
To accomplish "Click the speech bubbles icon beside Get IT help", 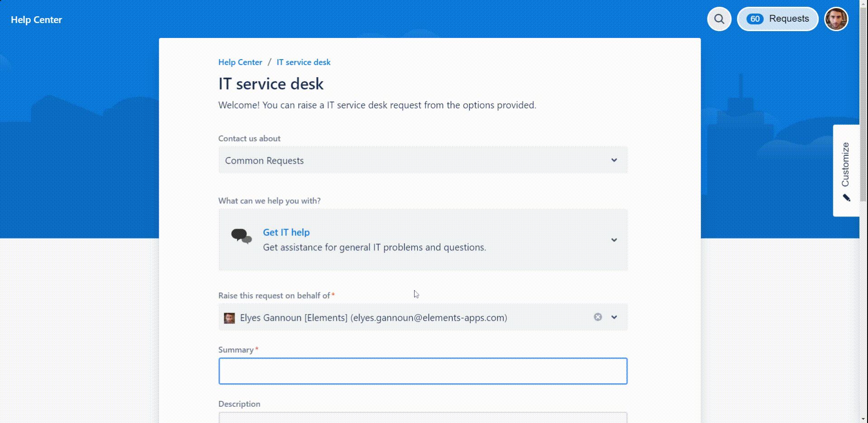I will [241, 236].
